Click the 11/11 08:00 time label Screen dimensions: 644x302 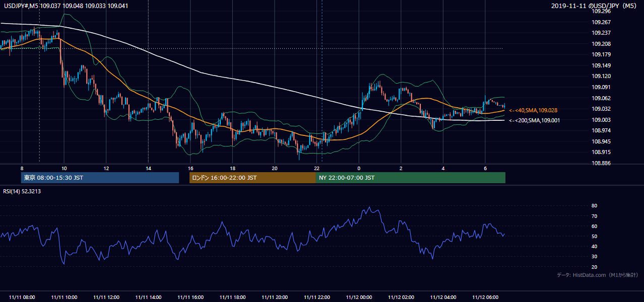(22, 297)
